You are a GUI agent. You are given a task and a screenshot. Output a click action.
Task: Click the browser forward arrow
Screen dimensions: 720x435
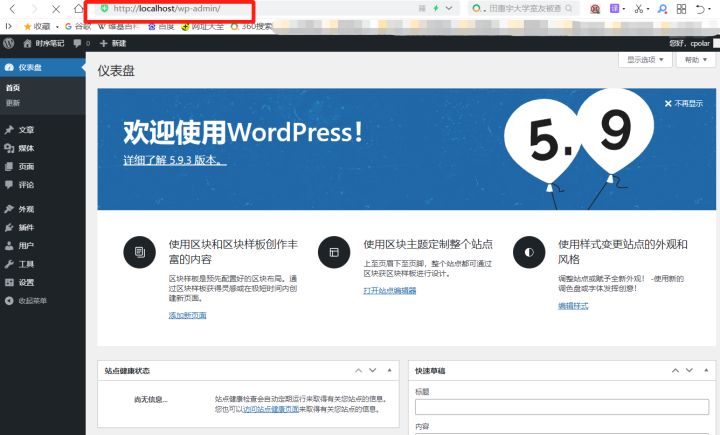point(34,9)
